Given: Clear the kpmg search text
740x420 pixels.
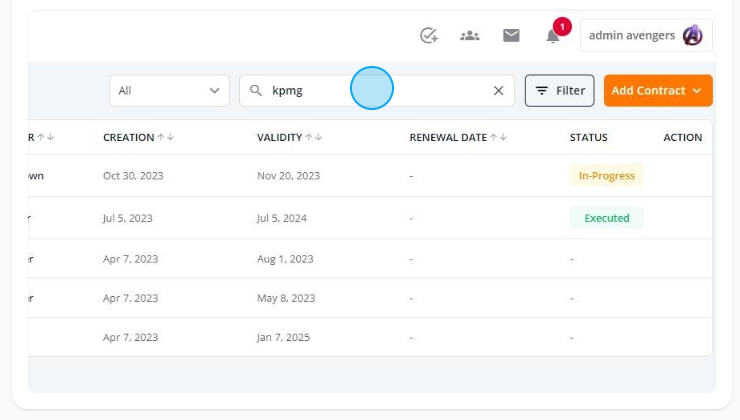Looking at the screenshot, I should click(x=498, y=91).
